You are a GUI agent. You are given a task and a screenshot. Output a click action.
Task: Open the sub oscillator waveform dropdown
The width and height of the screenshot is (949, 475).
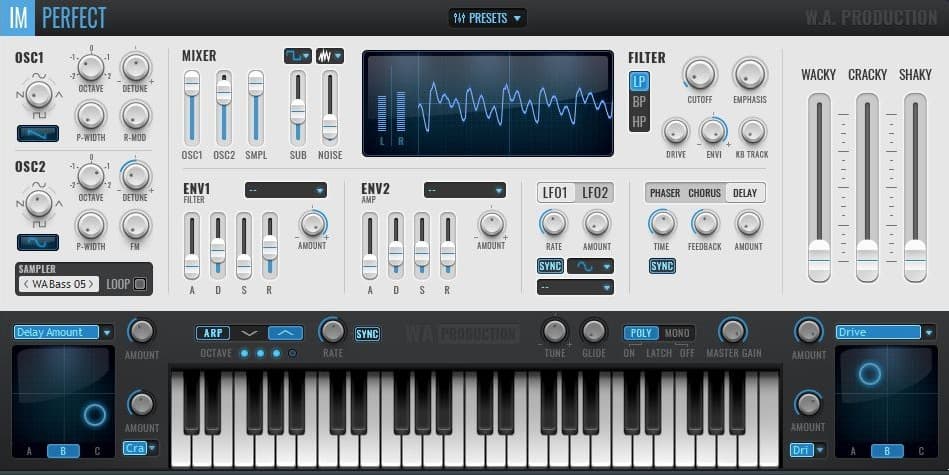click(298, 56)
